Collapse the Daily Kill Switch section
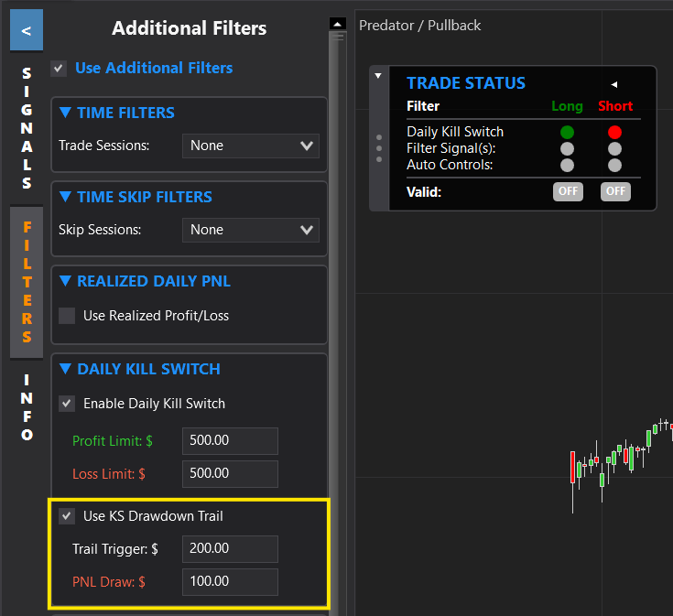This screenshot has height=616, width=673. point(65,370)
